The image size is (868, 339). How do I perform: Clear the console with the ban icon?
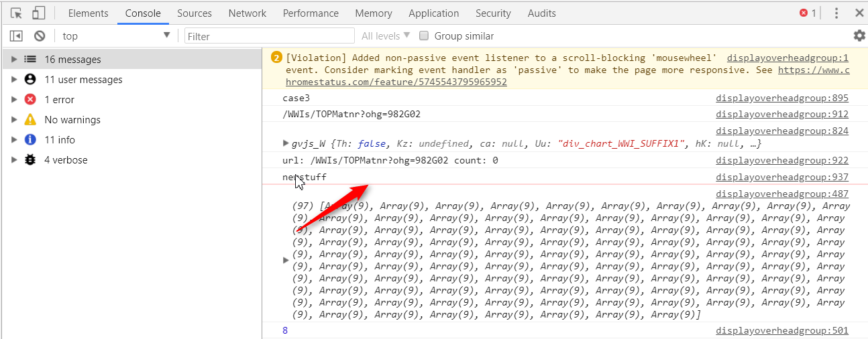[x=40, y=36]
